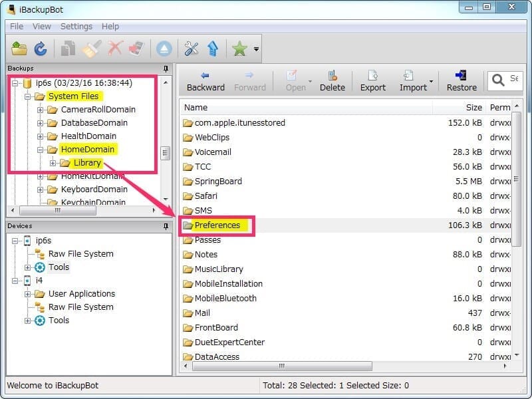Screen dimensions: 532x399
Task: Click the wrench and screwdriver tools icon
Action: [x=192, y=49]
